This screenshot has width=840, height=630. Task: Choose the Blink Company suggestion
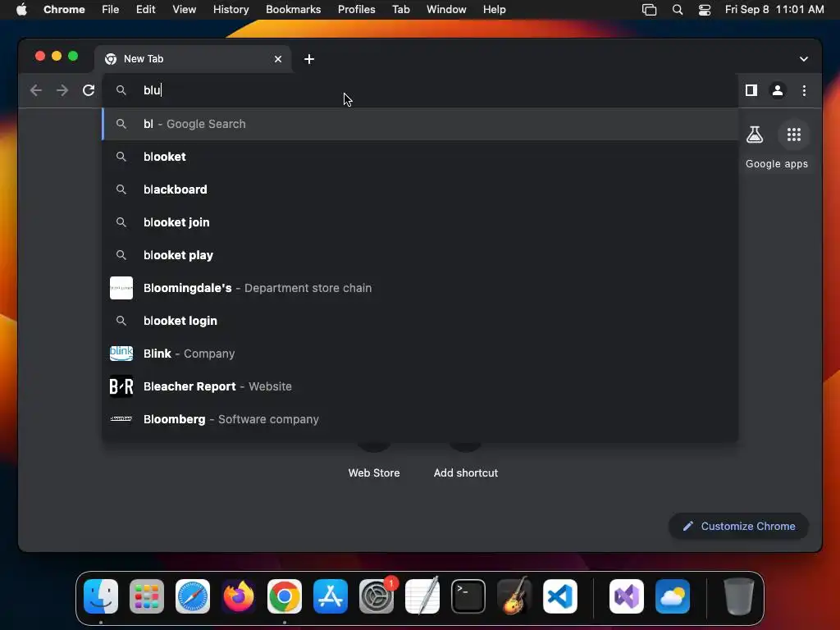pyautogui.click(x=420, y=353)
